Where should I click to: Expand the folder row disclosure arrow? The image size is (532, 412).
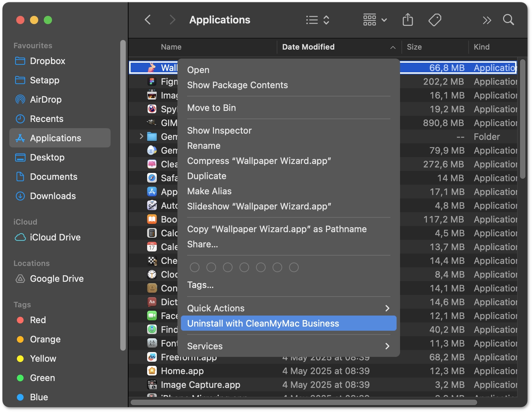point(141,136)
